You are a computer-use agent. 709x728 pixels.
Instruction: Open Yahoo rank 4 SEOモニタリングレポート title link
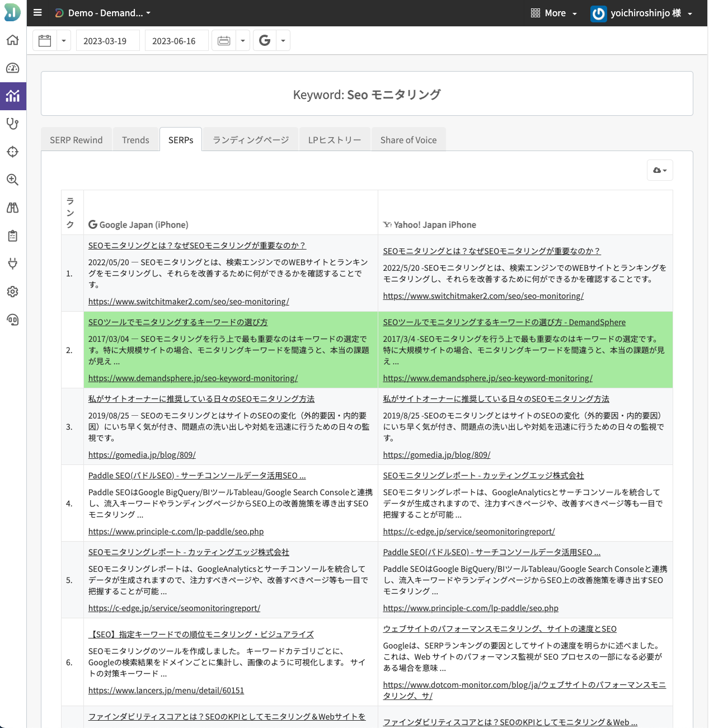(483, 475)
